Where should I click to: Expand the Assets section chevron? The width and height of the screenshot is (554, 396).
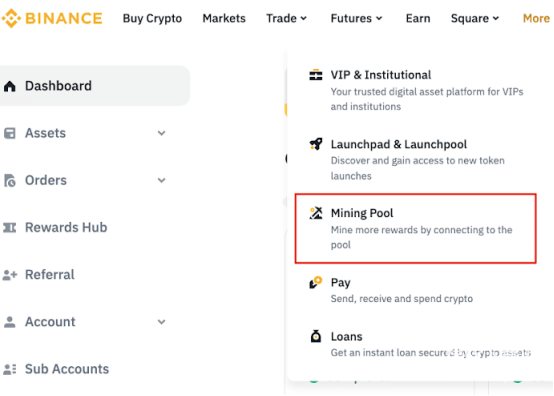tap(161, 133)
